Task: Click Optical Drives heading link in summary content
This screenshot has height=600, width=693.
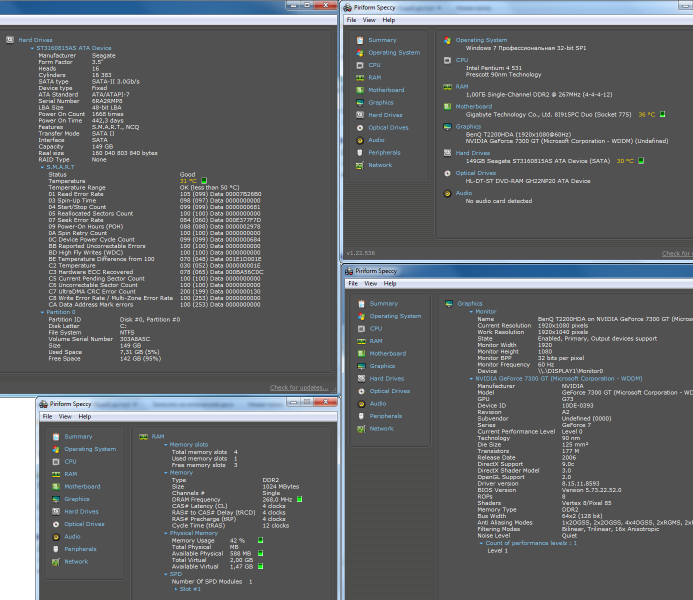Action: coord(476,173)
